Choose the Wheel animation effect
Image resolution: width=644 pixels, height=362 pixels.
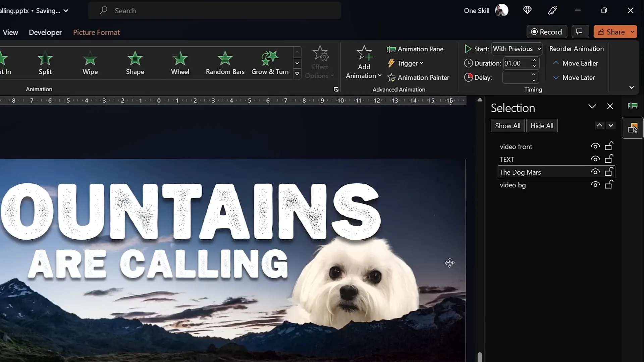180,63
